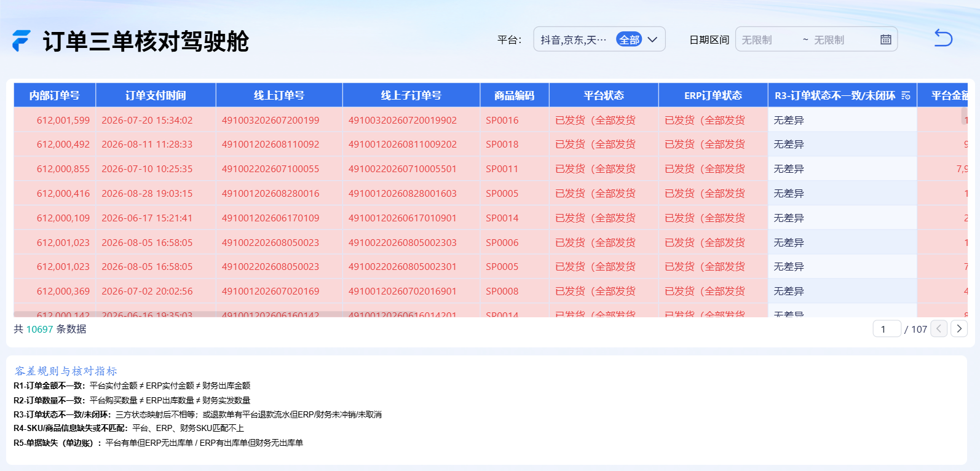The image size is (980, 471).
Task: Sort by the 内部订单号 column header
Action: [55, 95]
